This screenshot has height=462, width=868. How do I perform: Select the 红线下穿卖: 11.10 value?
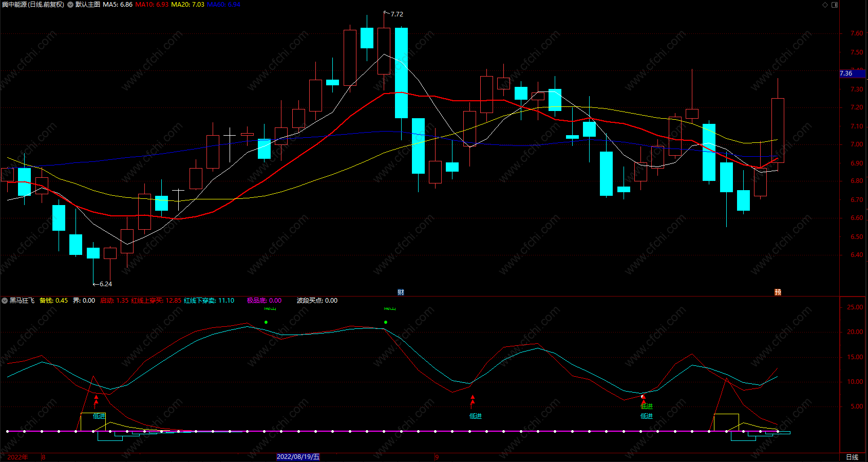point(209,301)
